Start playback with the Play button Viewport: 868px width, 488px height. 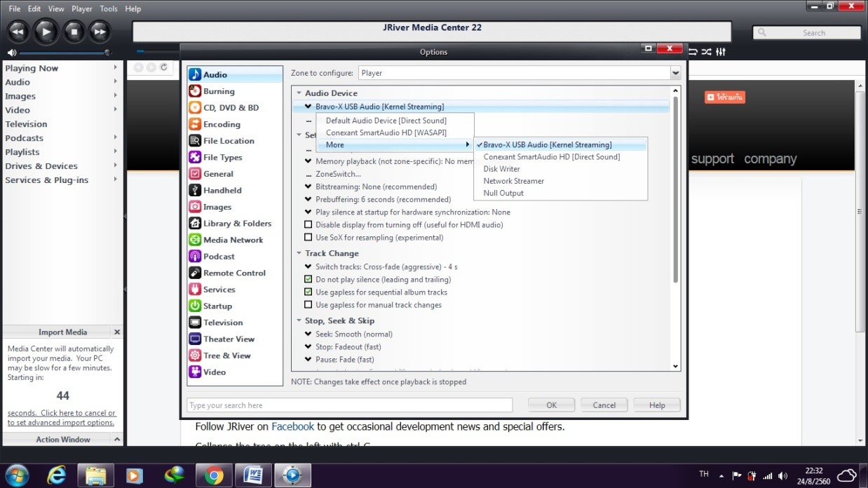pyautogui.click(x=46, y=31)
